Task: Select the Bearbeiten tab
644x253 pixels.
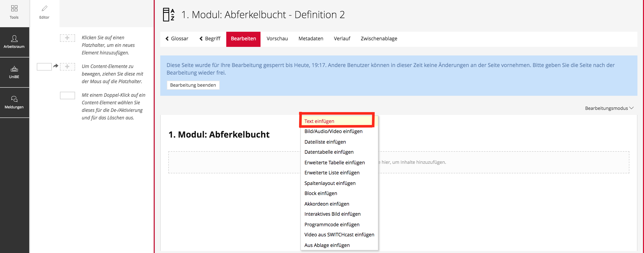Action: tap(243, 39)
